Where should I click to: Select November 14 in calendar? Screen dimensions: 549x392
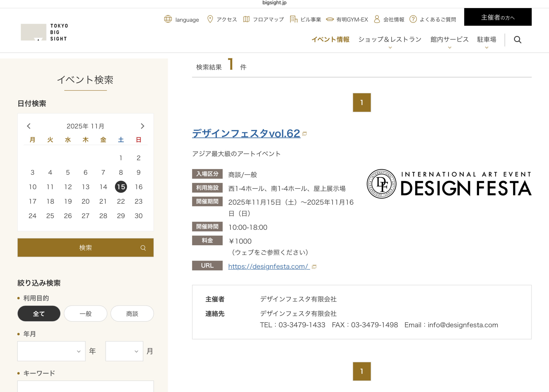point(103,187)
